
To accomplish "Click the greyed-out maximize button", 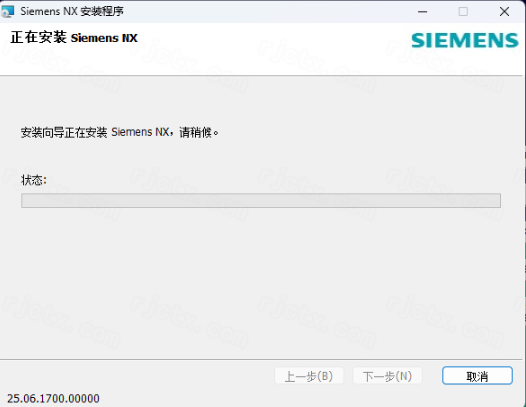I will click(x=463, y=12).
